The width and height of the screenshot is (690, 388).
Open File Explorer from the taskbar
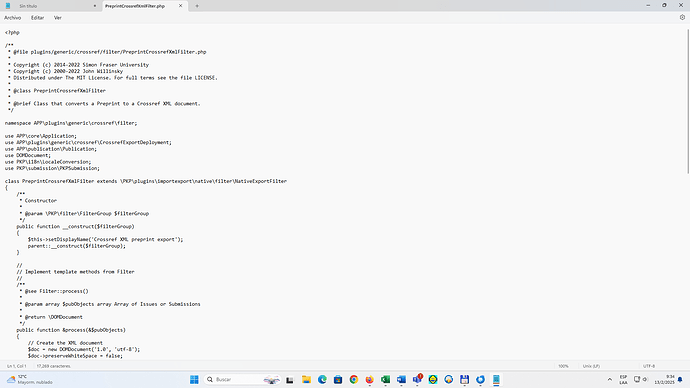(306, 379)
